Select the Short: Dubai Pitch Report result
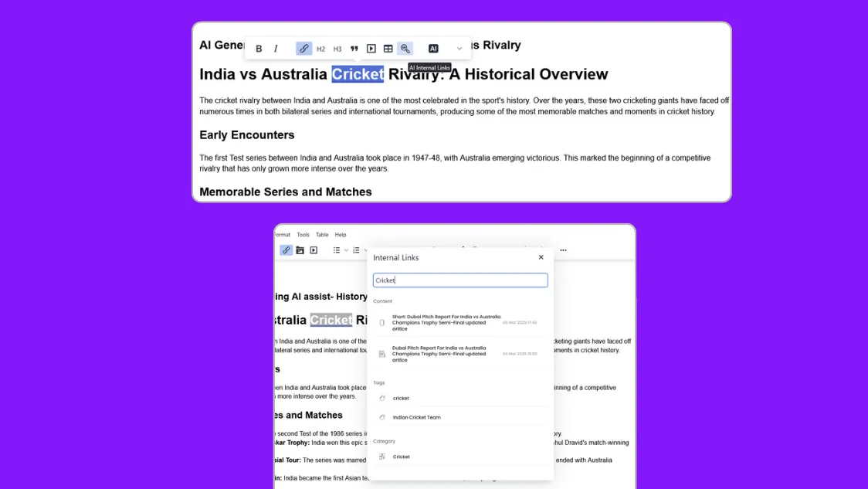The image size is (868, 489). pos(460,322)
